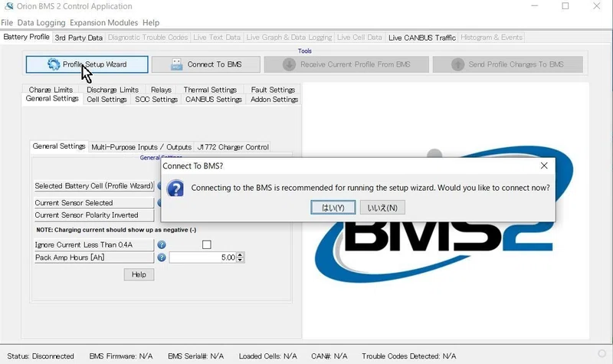Open Multi-Purpose Inputs / Outputs tab
This screenshot has height=364, width=613.
(141, 147)
